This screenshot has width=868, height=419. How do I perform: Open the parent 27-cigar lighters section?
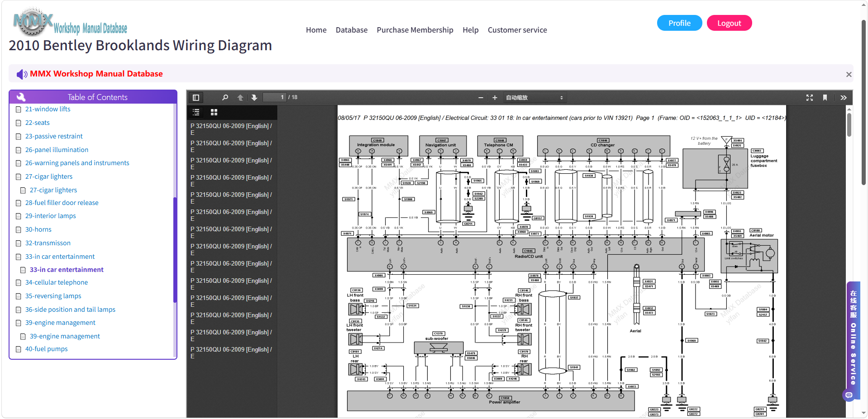coord(49,176)
